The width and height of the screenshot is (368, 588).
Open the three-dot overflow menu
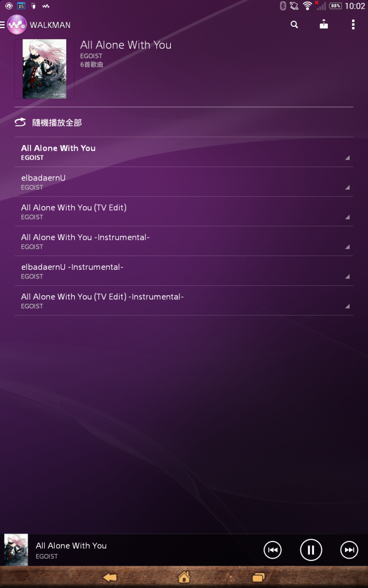click(x=353, y=25)
